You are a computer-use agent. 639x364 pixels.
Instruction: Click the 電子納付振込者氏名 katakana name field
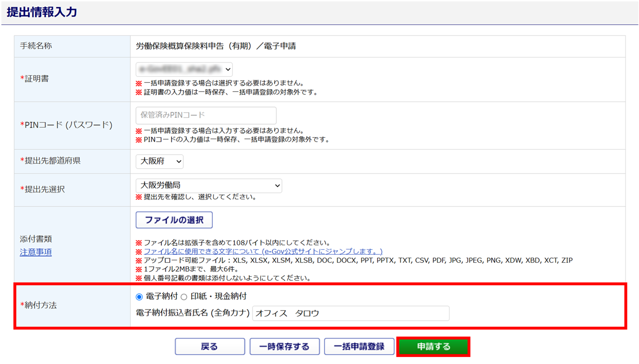click(350, 314)
